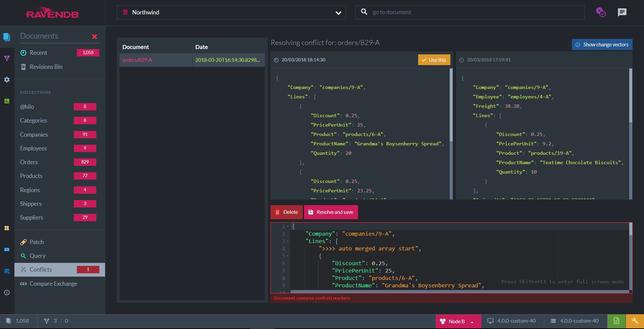Image resolution: width=644 pixels, height=329 pixels.
Task: Click the Delete button
Action: pos(287,212)
